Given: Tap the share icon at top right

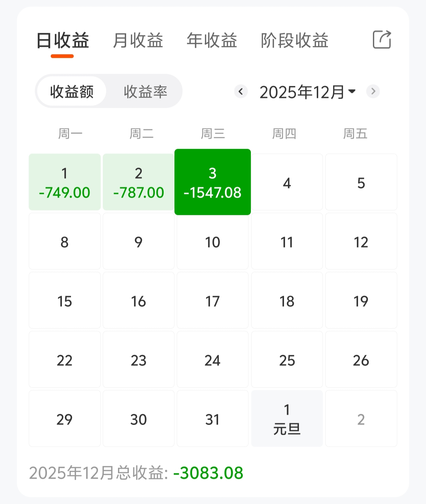Looking at the screenshot, I should [x=382, y=40].
